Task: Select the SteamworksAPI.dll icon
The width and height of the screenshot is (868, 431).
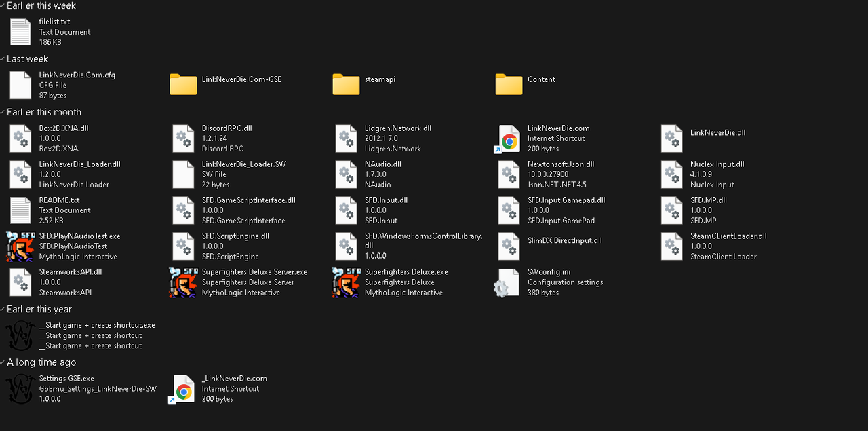Action: click(x=20, y=282)
